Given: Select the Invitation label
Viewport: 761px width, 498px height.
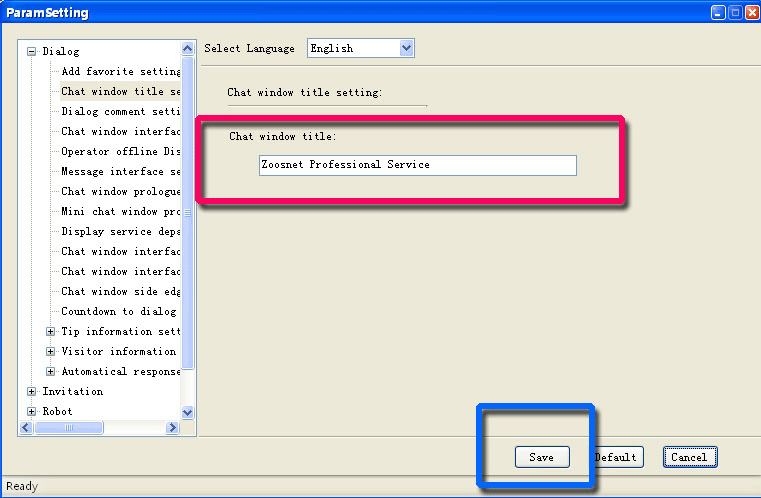Looking at the screenshot, I should (73, 392).
